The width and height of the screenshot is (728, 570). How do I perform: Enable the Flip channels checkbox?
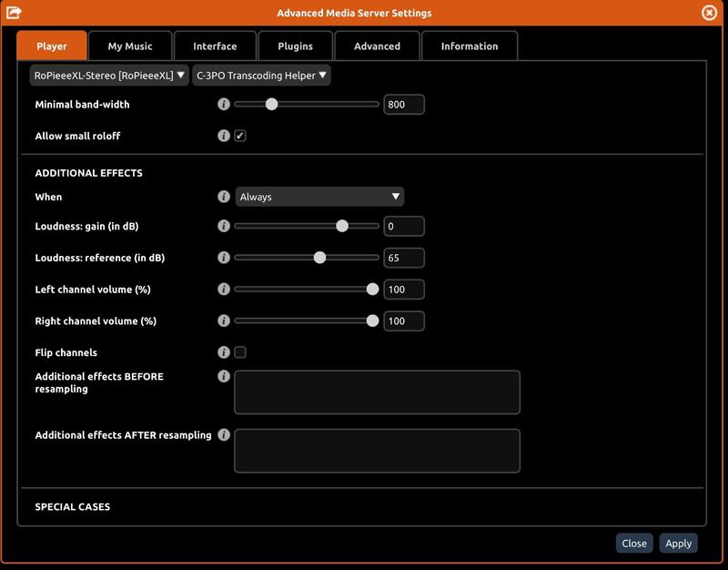[x=240, y=352]
